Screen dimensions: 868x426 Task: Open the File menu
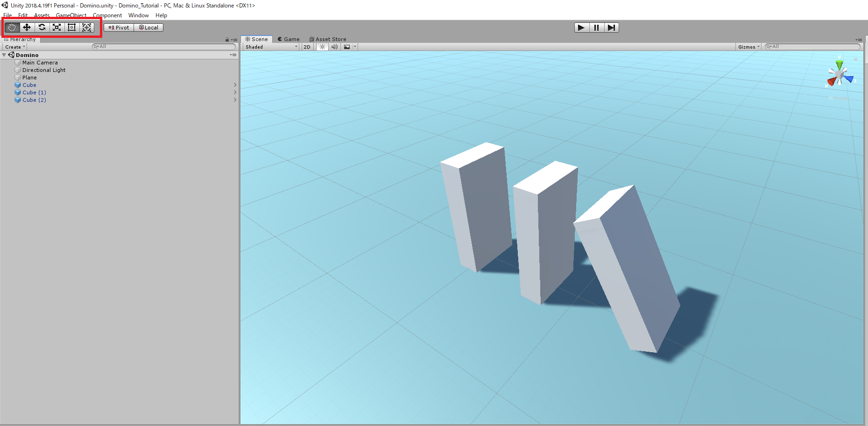pos(7,15)
